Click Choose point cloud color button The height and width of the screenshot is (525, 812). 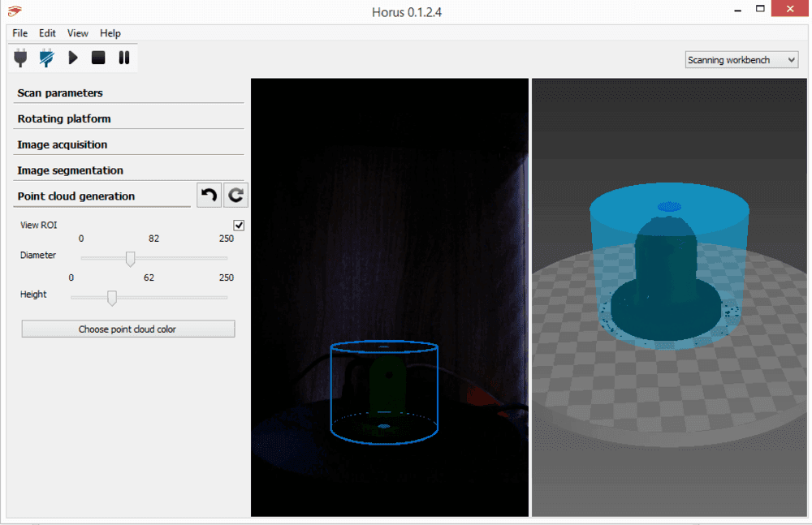[128, 329]
